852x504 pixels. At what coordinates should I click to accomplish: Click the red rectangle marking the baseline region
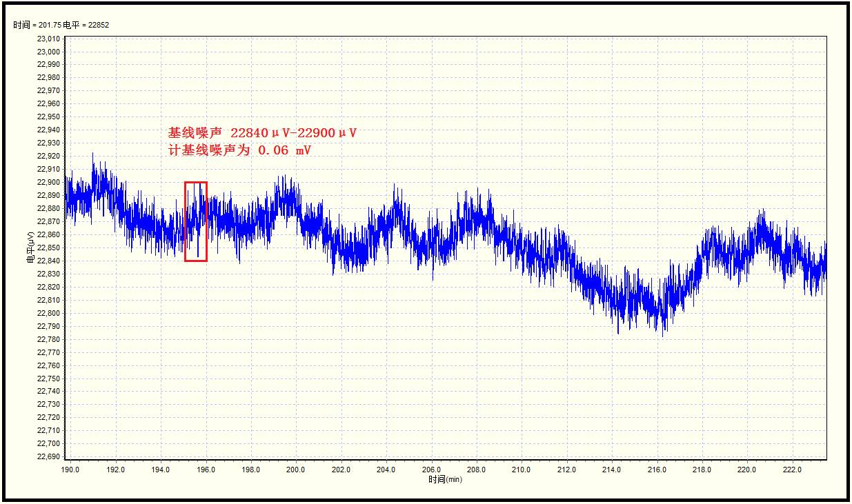tap(195, 222)
